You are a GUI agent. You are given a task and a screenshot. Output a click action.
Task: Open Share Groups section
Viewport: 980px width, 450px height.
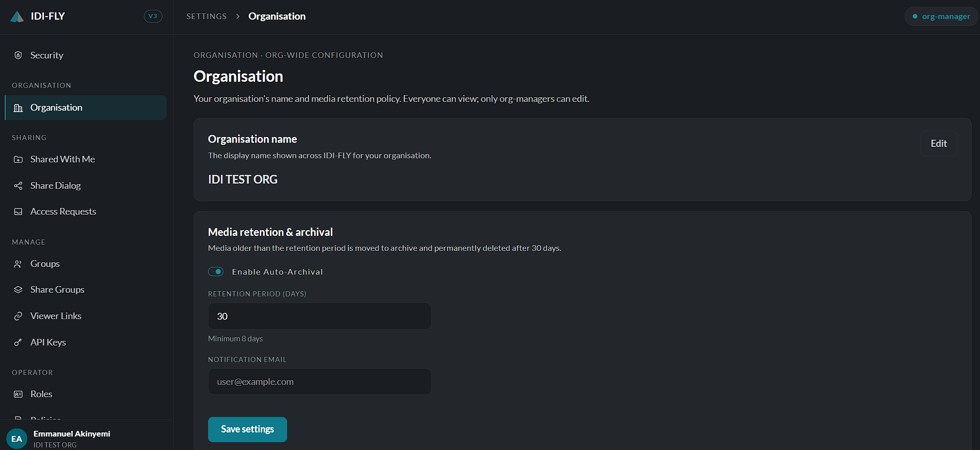pos(85,290)
